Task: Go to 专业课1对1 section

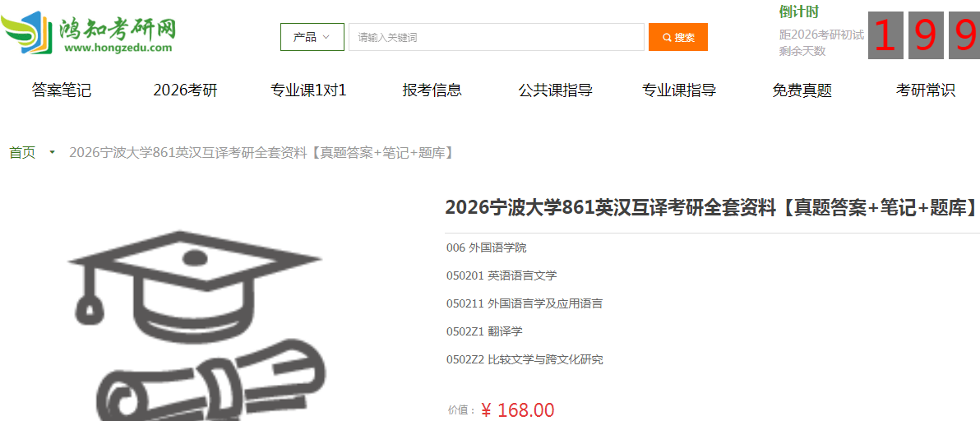Action: 308,90
